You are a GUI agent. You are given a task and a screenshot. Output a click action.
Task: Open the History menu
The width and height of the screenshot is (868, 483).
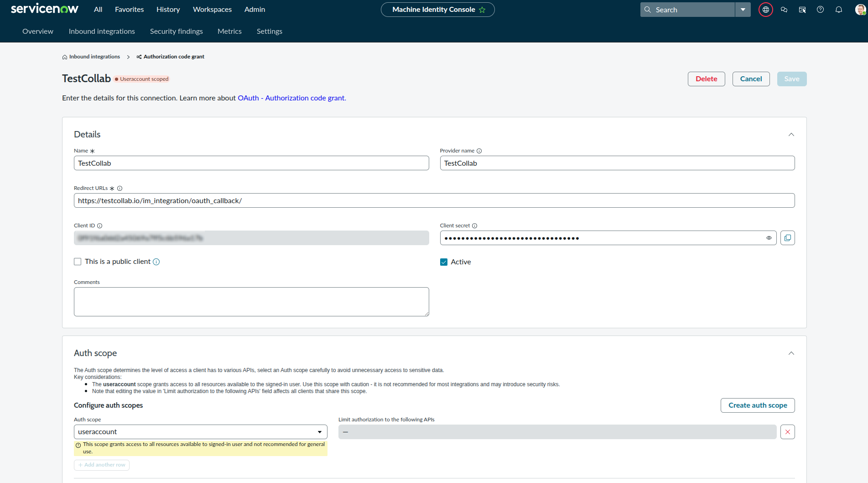[x=168, y=10]
